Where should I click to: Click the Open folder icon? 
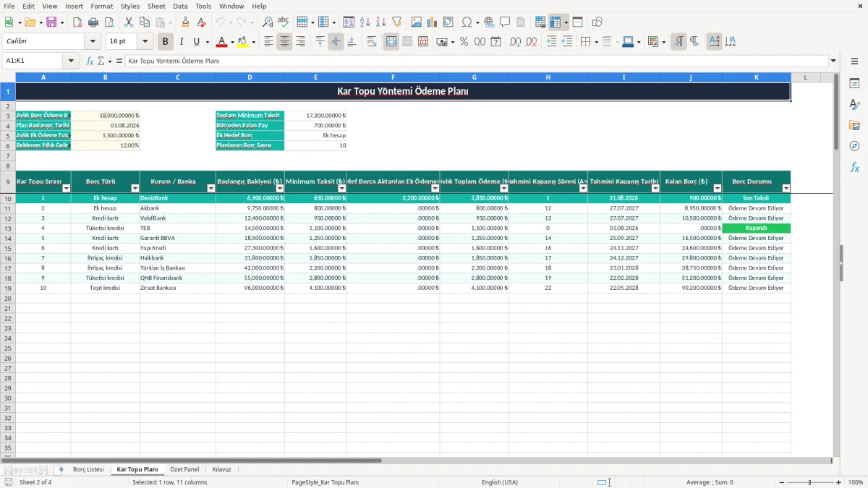point(30,22)
